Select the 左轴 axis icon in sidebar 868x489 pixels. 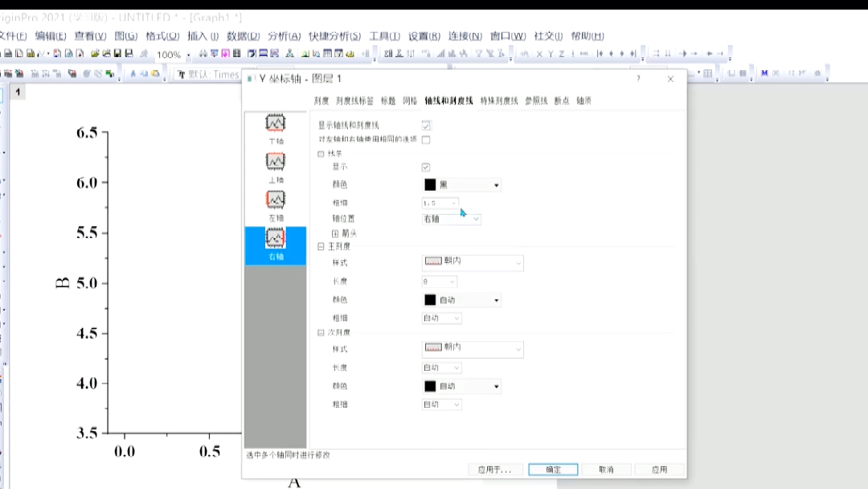tap(276, 201)
